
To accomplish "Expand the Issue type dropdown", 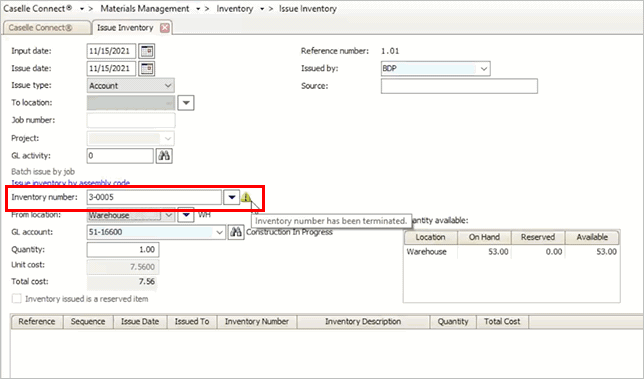I will [168, 86].
